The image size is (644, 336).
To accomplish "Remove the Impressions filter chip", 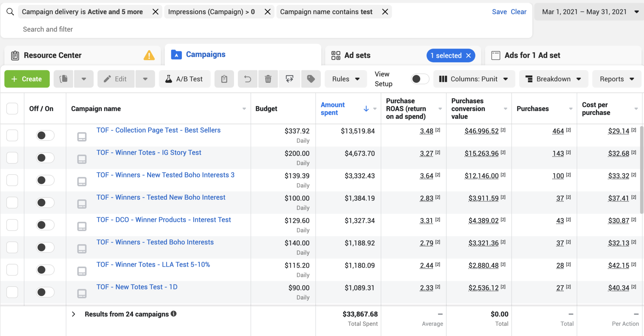I will (268, 12).
